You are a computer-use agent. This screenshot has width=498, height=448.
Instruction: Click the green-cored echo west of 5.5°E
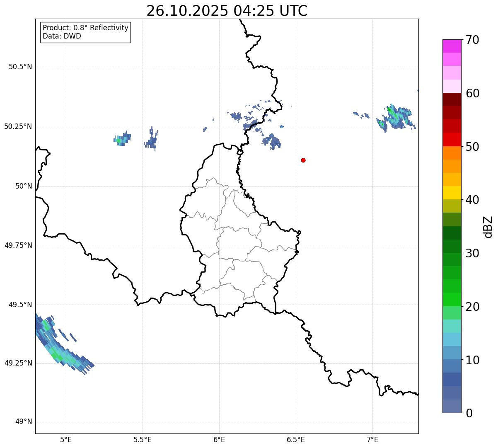coord(122,139)
